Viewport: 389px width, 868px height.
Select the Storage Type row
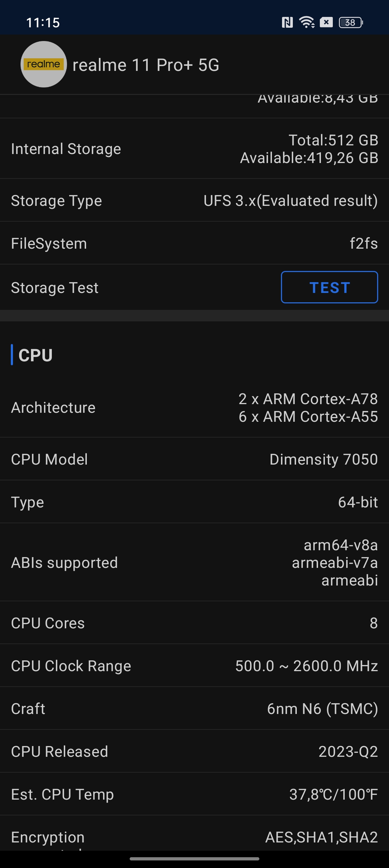pyautogui.click(x=194, y=200)
